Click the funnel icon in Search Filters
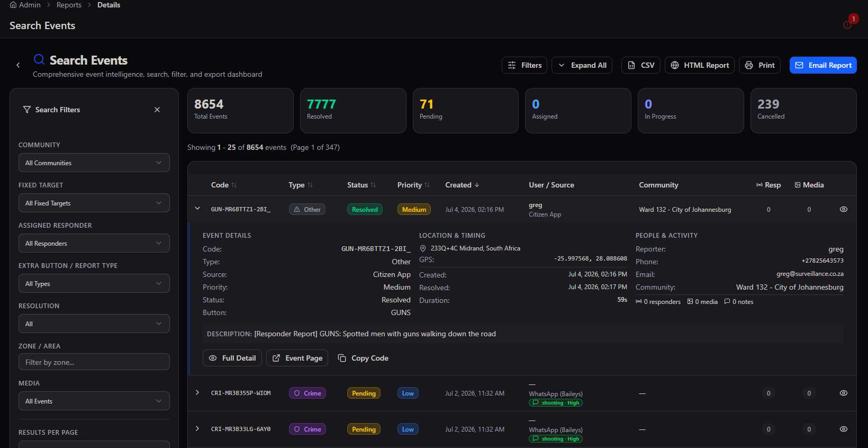This screenshot has width=868, height=448. click(27, 110)
